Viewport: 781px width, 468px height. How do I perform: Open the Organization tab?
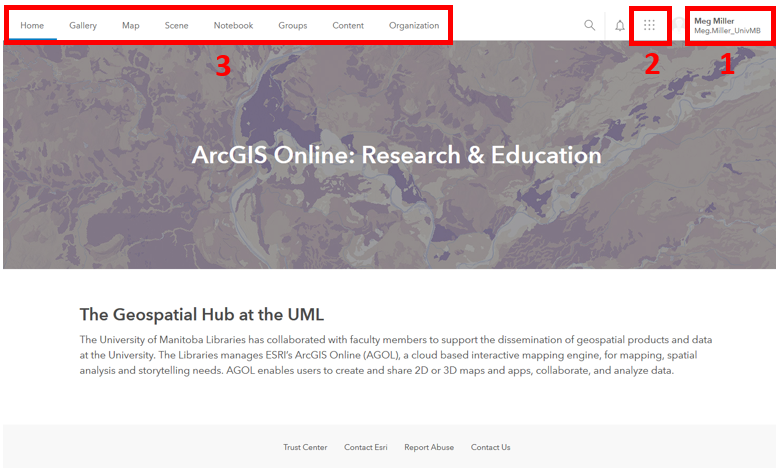pyautogui.click(x=414, y=25)
